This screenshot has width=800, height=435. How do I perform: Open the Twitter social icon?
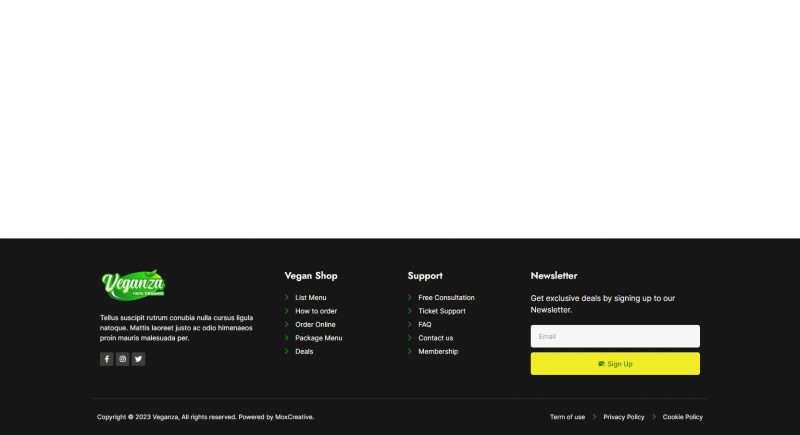138,359
